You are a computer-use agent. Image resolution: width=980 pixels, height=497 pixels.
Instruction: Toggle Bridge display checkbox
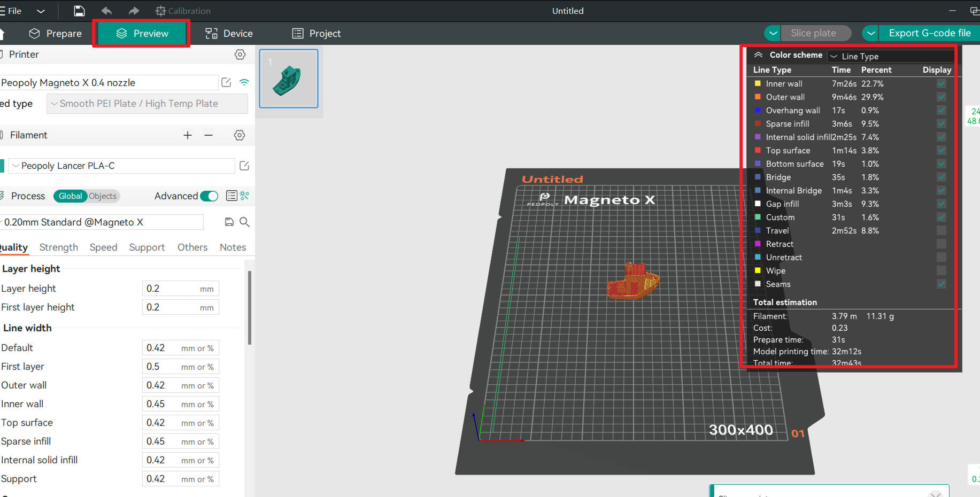942,177
